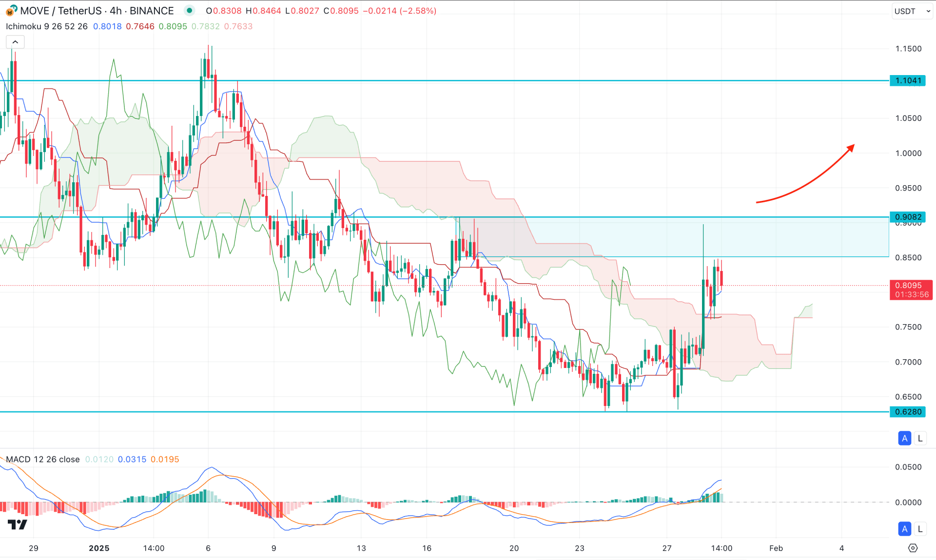Image resolution: width=936 pixels, height=560 pixels.
Task: Click the price change value −0.0214 (−2.58%)
Action: click(x=400, y=11)
